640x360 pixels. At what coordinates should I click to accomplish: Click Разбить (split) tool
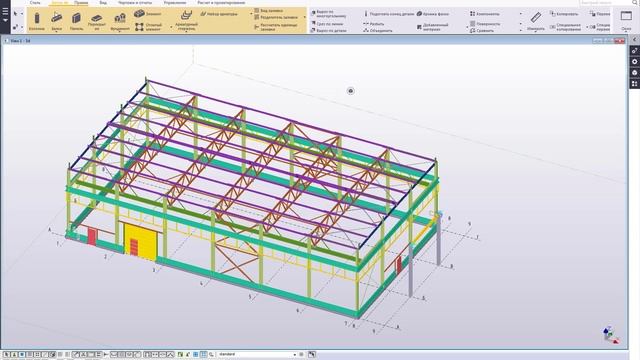point(374,24)
